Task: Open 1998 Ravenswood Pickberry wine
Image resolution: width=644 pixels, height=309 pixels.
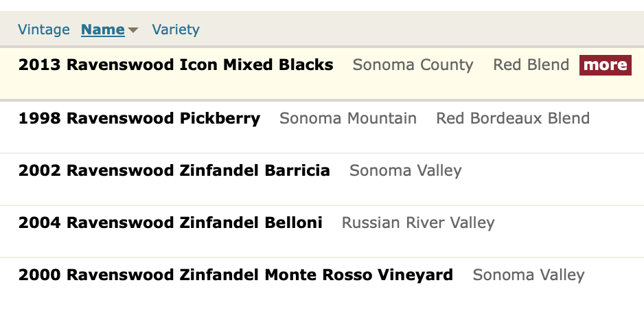Action: [139, 118]
